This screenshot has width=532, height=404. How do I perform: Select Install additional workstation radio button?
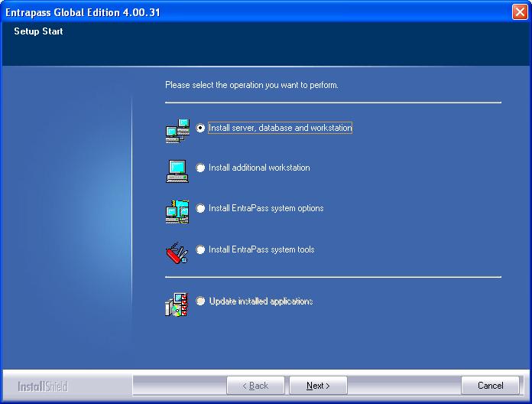click(200, 168)
